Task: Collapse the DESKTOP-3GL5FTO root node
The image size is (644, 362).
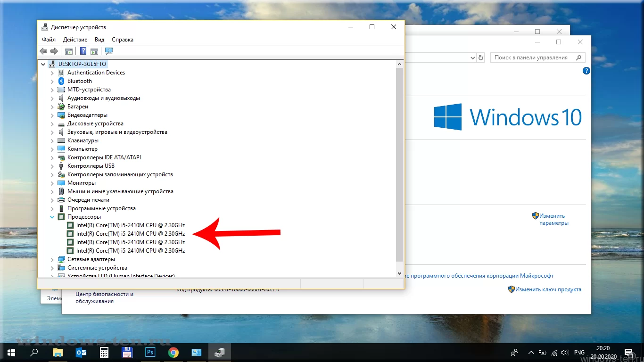Action: point(43,64)
